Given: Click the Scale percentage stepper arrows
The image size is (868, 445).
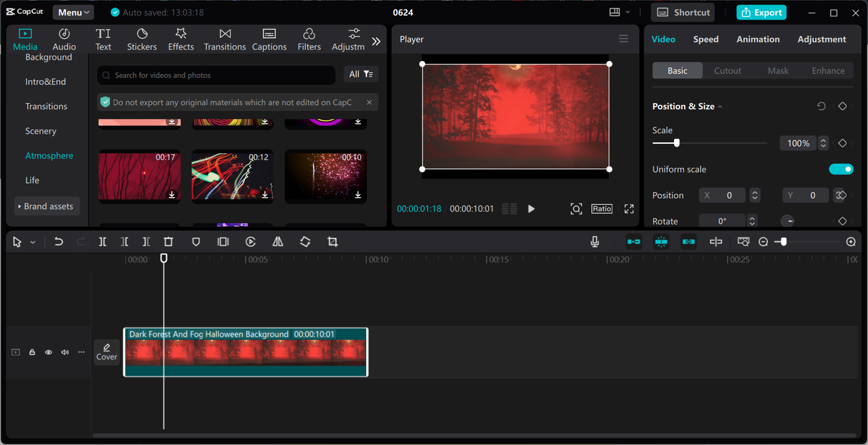Looking at the screenshot, I should [x=823, y=143].
